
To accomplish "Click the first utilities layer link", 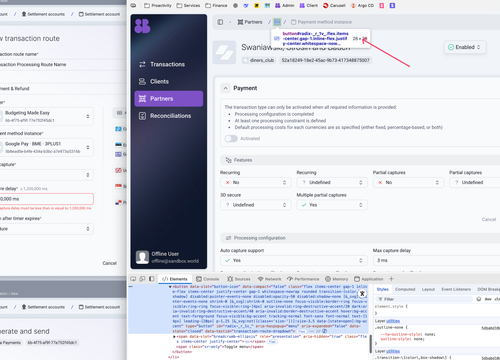I will (x=393, y=321).
